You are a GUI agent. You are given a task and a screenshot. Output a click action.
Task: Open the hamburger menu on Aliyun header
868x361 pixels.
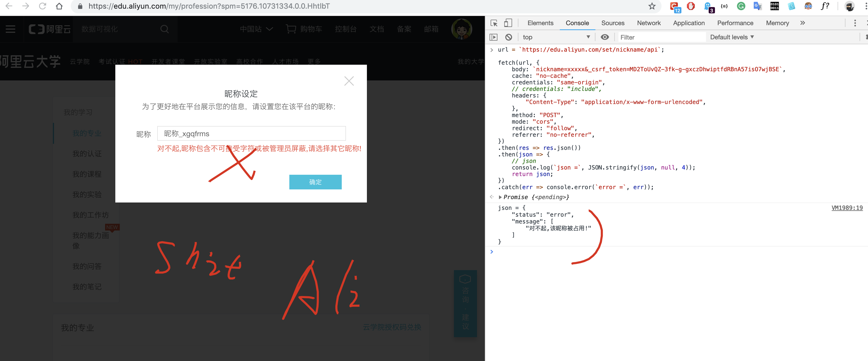(x=10, y=29)
